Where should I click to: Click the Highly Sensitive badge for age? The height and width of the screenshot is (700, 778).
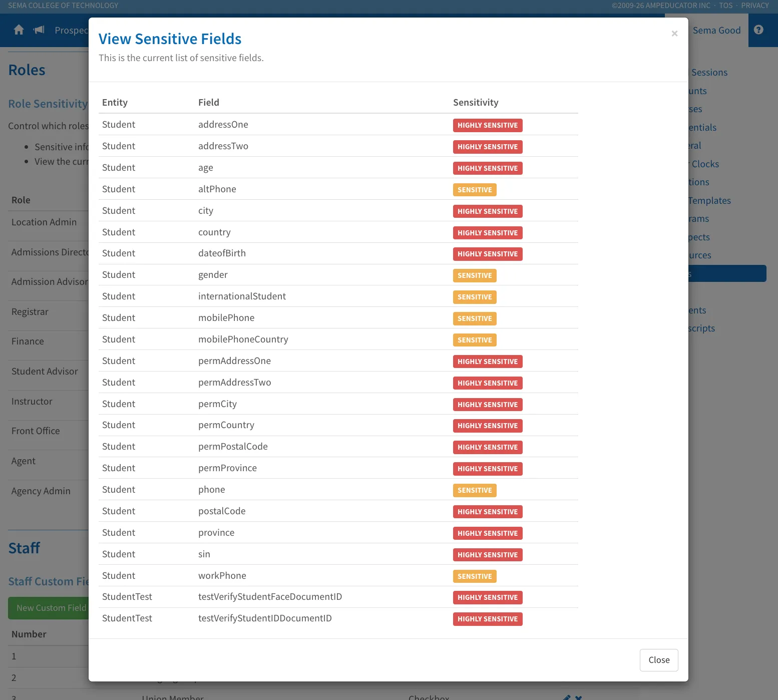pos(488,168)
